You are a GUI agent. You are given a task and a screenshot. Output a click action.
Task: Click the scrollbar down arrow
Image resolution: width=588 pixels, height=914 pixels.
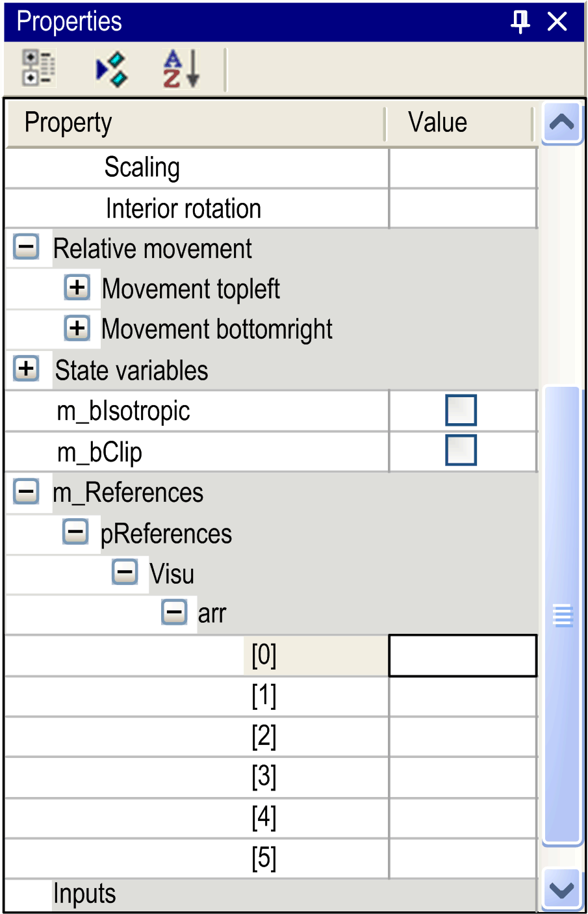tap(562, 889)
